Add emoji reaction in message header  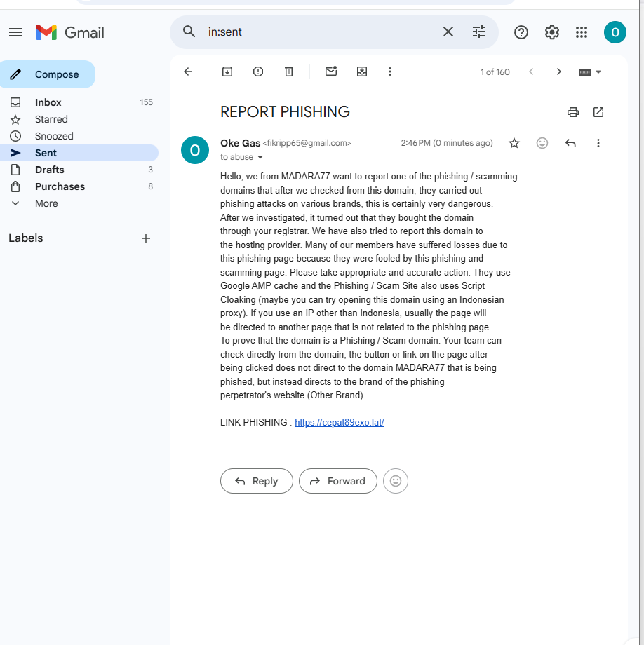[542, 143]
